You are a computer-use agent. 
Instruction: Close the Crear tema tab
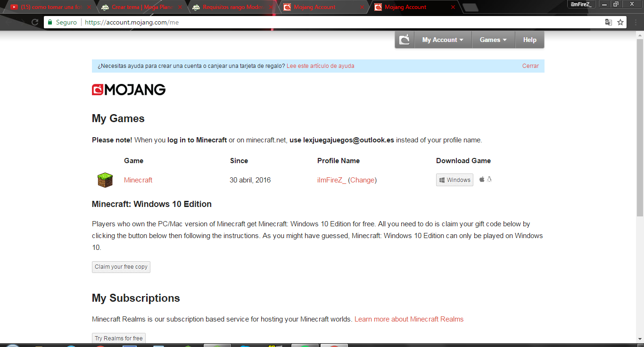(x=180, y=7)
